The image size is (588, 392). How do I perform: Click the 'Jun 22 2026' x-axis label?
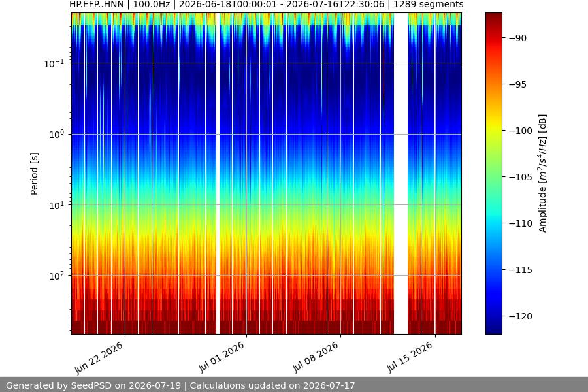pyautogui.click(x=99, y=358)
